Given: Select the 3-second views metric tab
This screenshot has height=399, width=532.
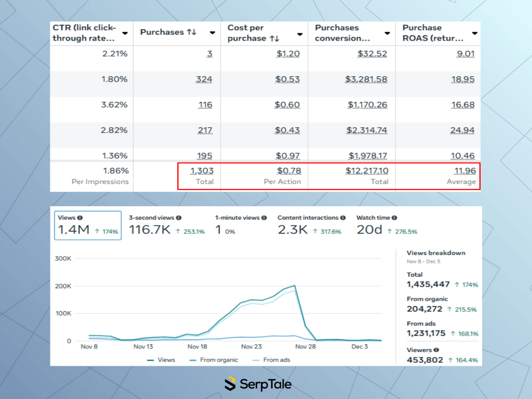Looking at the screenshot, I should pos(167,225).
